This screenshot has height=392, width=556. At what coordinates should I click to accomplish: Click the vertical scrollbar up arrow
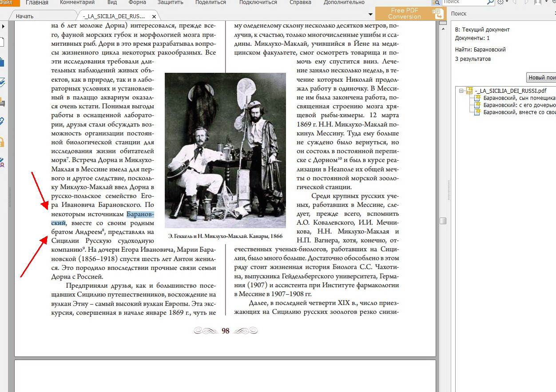tap(443, 28)
